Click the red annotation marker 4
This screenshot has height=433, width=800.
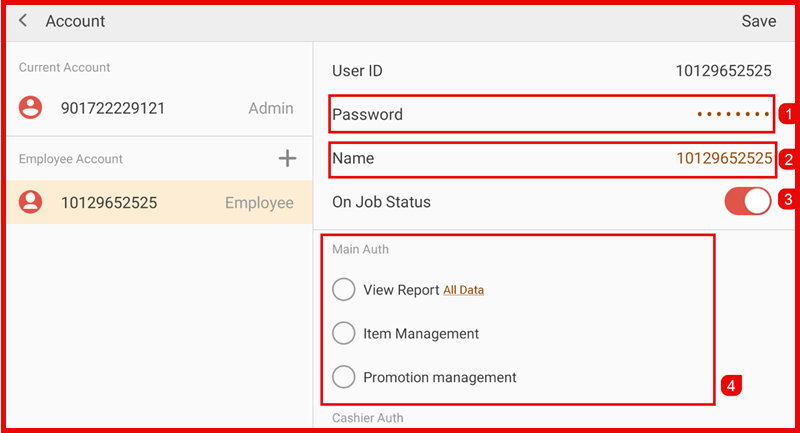click(731, 385)
